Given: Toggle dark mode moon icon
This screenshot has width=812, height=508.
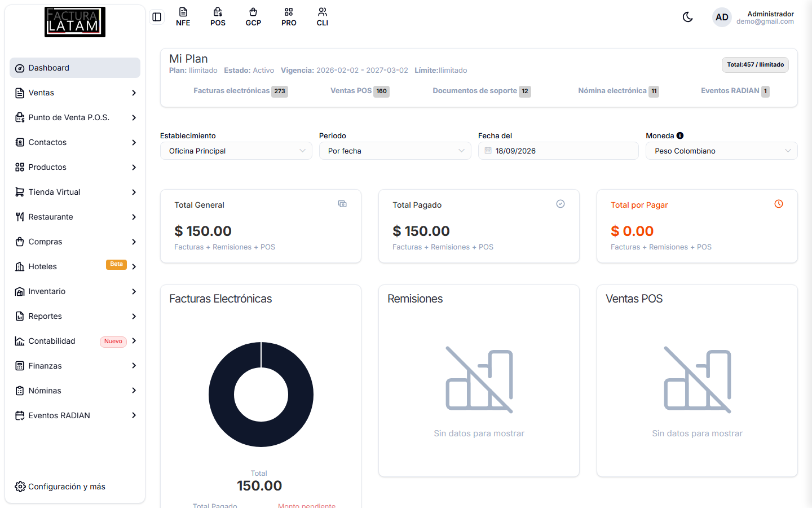Looking at the screenshot, I should click(687, 17).
